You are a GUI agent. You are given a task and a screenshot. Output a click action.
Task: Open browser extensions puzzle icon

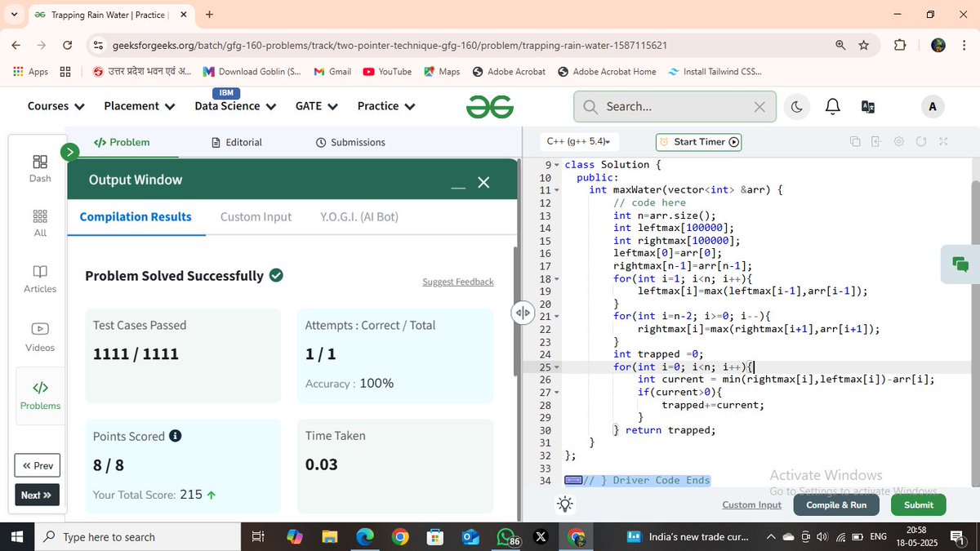point(900,45)
